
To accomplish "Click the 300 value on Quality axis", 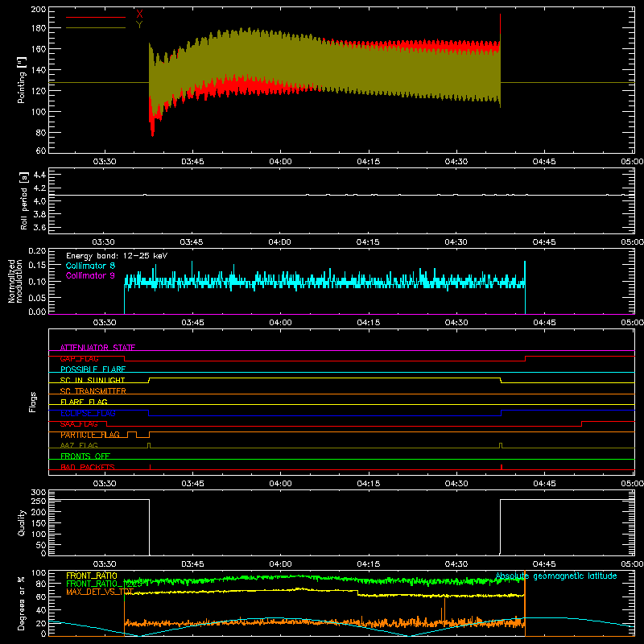I will (39, 493).
